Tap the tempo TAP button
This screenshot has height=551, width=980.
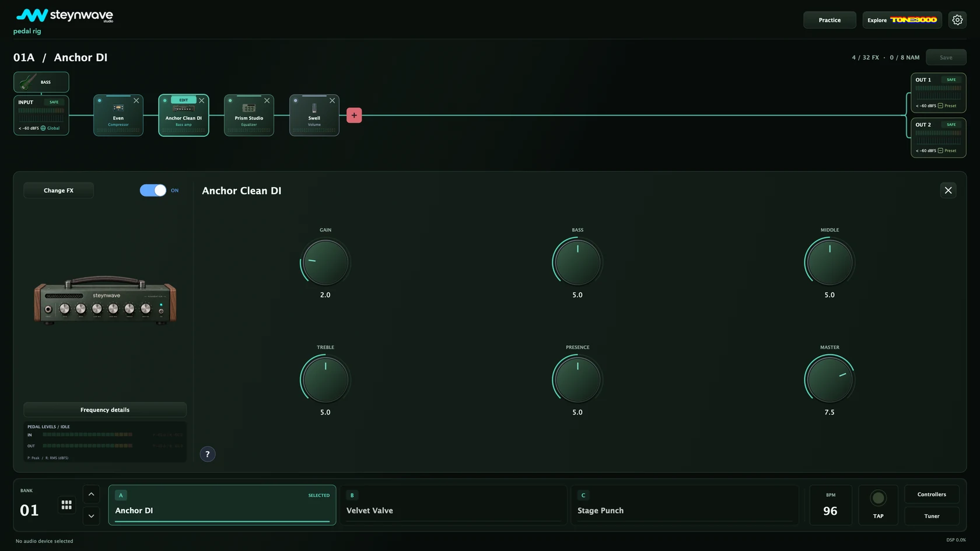pyautogui.click(x=878, y=505)
